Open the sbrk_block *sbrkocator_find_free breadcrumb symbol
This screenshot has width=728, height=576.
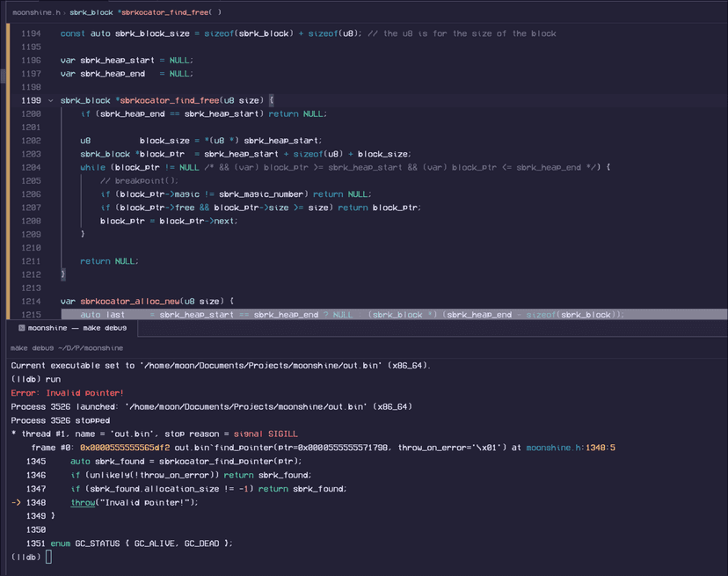click(144, 12)
